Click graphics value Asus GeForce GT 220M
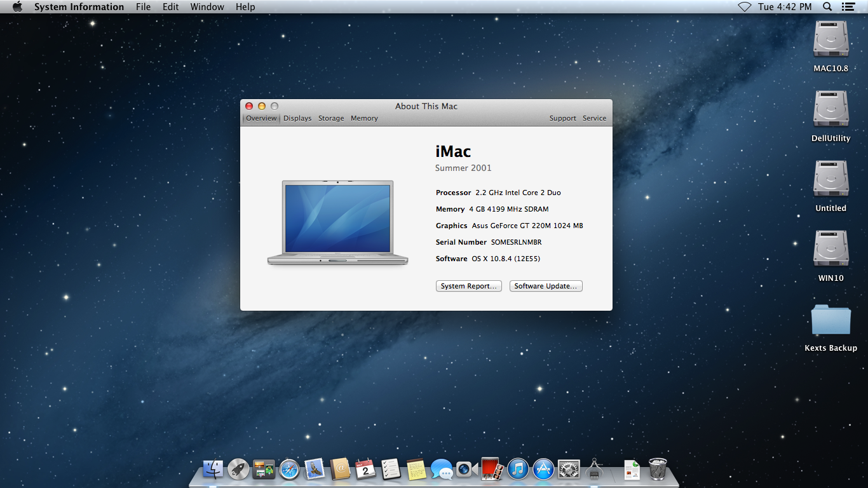 pyautogui.click(x=527, y=226)
